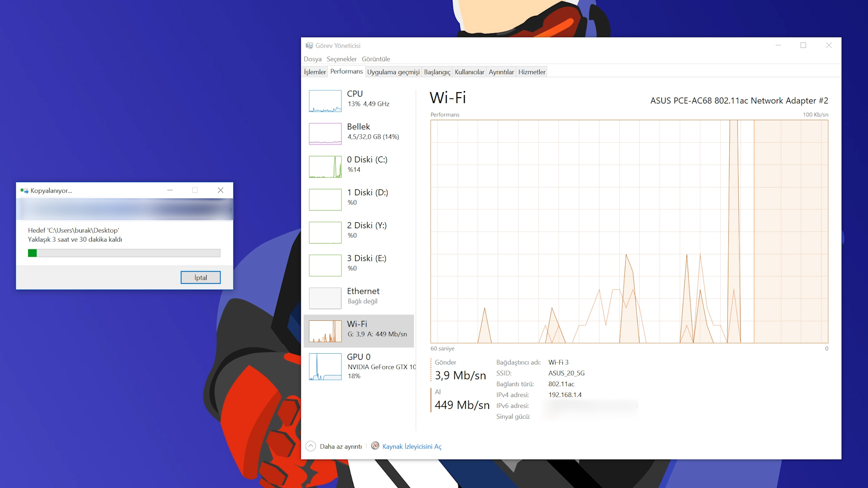Select the CPU mini graph thumbnail

pyautogui.click(x=325, y=101)
